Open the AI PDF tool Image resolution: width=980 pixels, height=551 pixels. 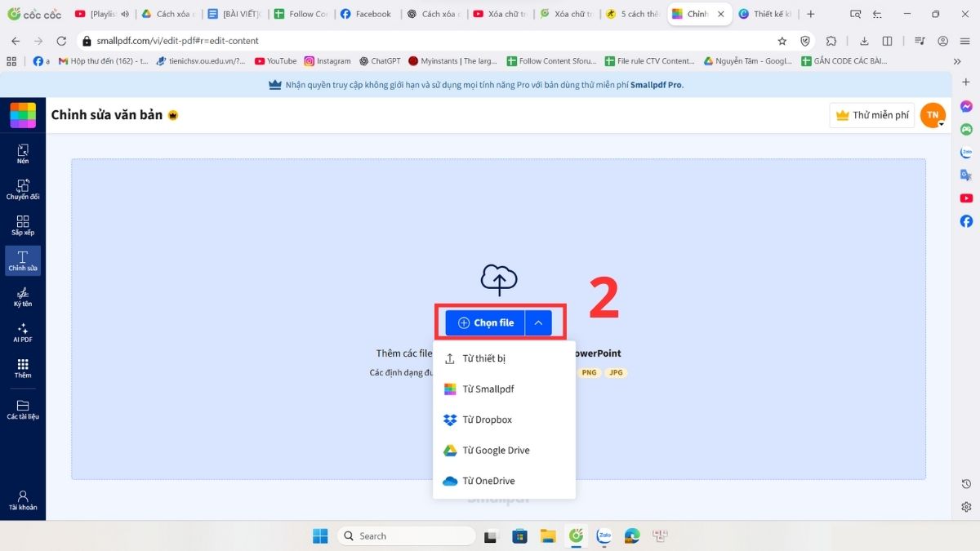[x=23, y=333]
